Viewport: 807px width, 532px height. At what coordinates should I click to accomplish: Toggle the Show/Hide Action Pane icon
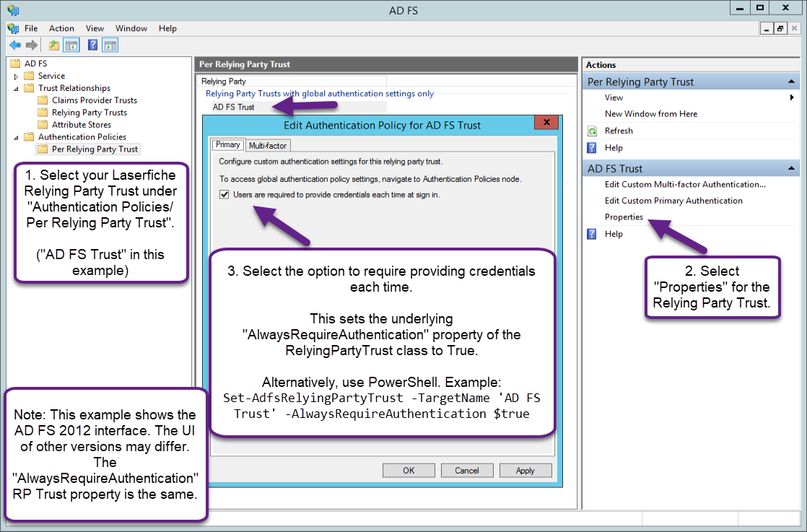click(x=110, y=45)
